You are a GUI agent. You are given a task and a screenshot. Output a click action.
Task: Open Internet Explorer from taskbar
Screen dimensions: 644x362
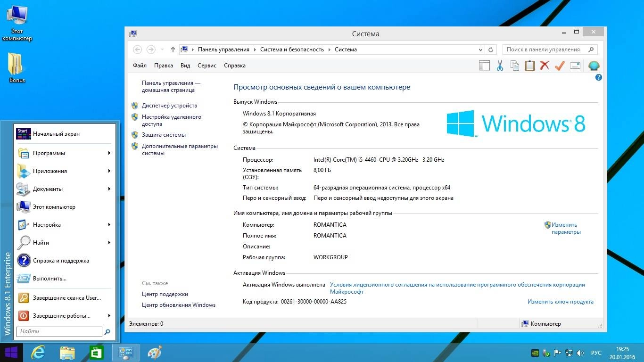pos(38,353)
